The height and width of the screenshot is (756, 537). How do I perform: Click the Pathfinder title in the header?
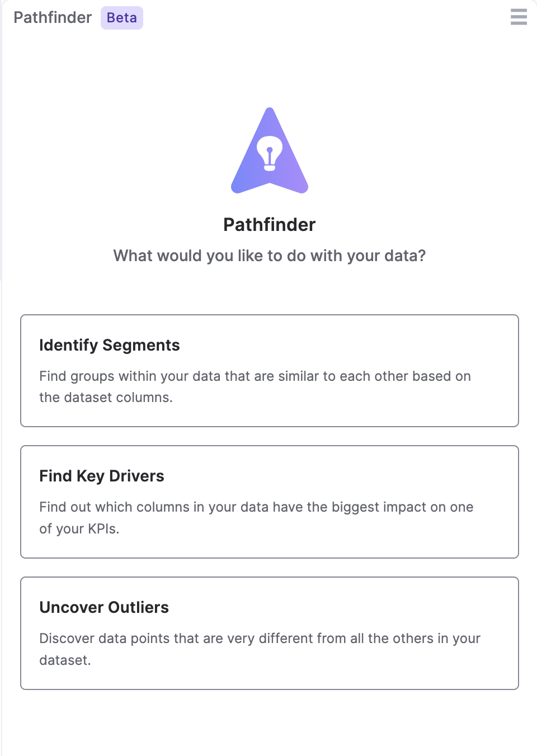53,17
